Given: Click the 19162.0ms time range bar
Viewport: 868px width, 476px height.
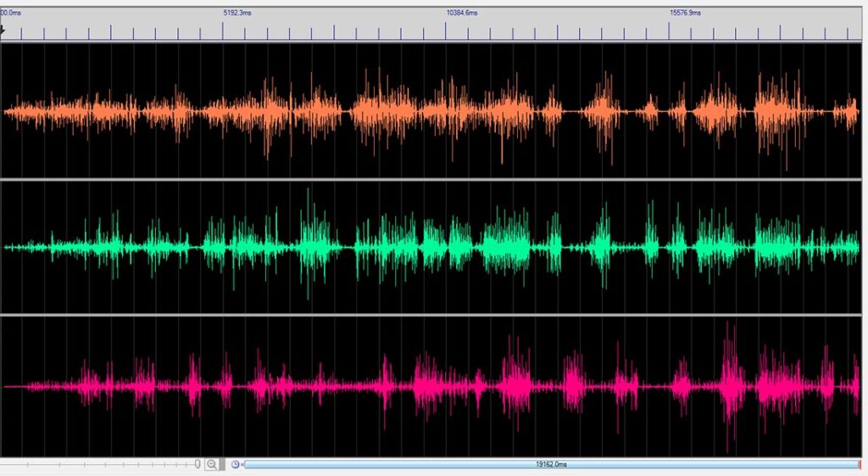Looking at the screenshot, I should coord(551,465).
